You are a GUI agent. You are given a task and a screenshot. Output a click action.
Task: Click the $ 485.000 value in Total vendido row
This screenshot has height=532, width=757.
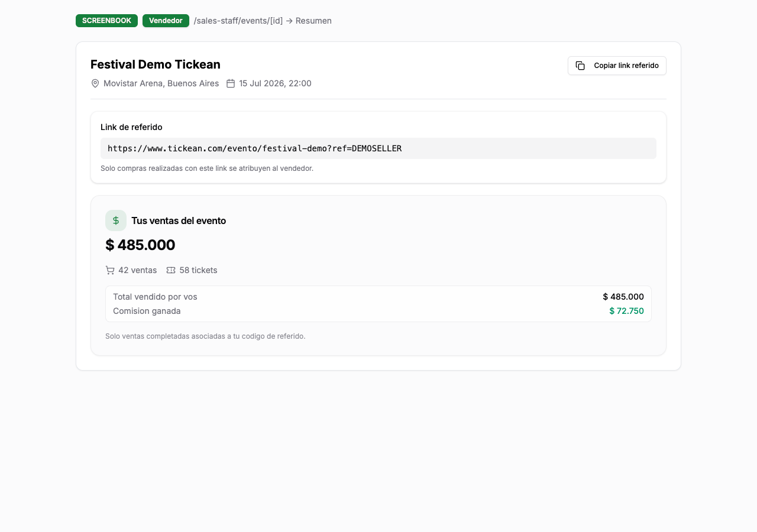(x=623, y=297)
